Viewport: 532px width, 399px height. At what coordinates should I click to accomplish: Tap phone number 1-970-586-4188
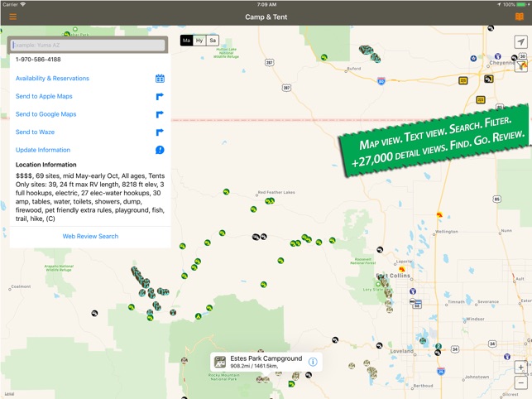pos(38,60)
